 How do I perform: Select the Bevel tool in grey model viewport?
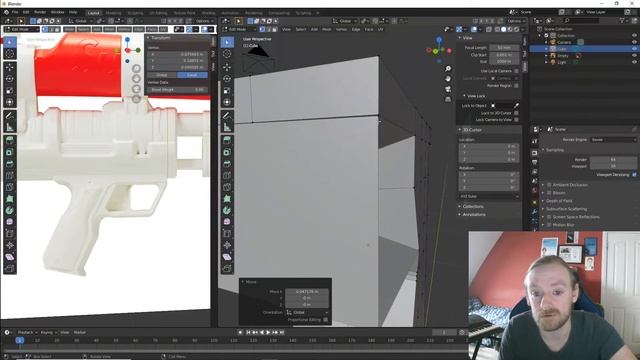click(x=227, y=164)
